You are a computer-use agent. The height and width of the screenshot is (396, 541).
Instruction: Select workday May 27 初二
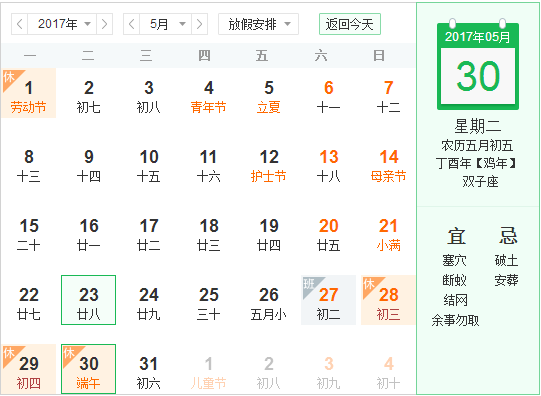point(328,300)
